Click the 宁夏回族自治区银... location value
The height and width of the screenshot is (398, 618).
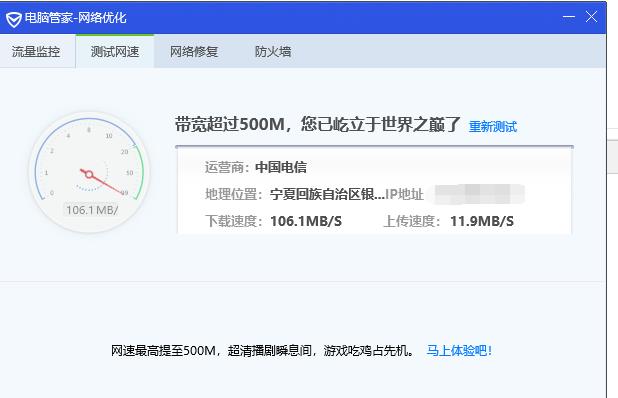(327, 194)
